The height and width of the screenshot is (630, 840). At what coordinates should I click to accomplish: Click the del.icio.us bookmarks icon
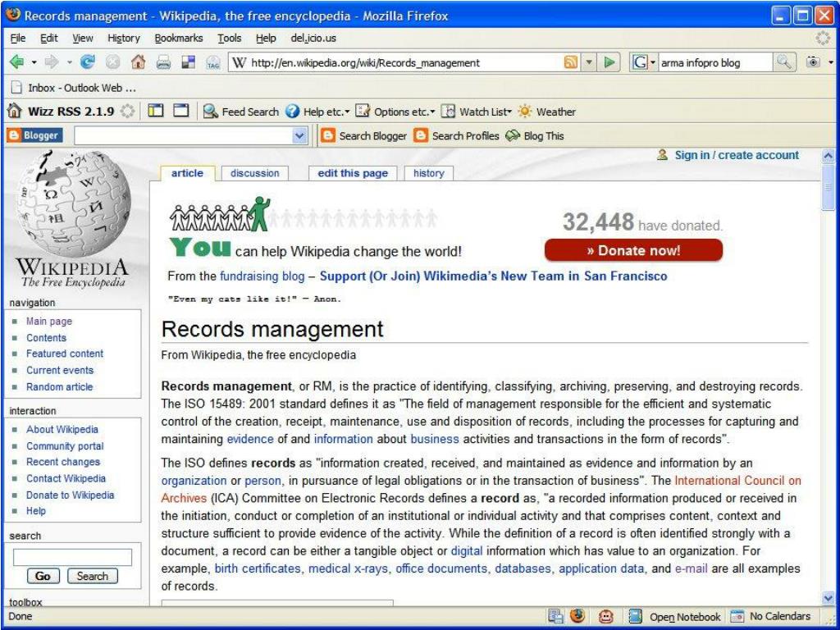pos(188,62)
